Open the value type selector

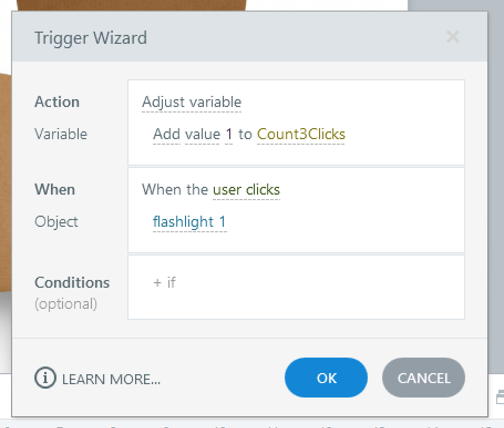(x=202, y=135)
